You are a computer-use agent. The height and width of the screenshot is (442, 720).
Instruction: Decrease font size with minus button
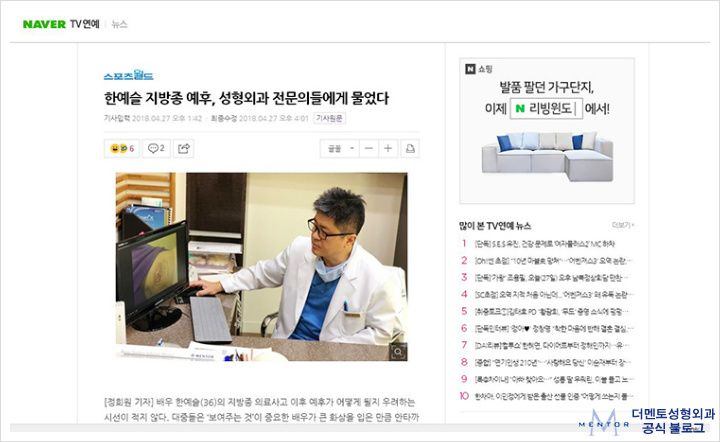pyautogui.click(x=369, y=148)
